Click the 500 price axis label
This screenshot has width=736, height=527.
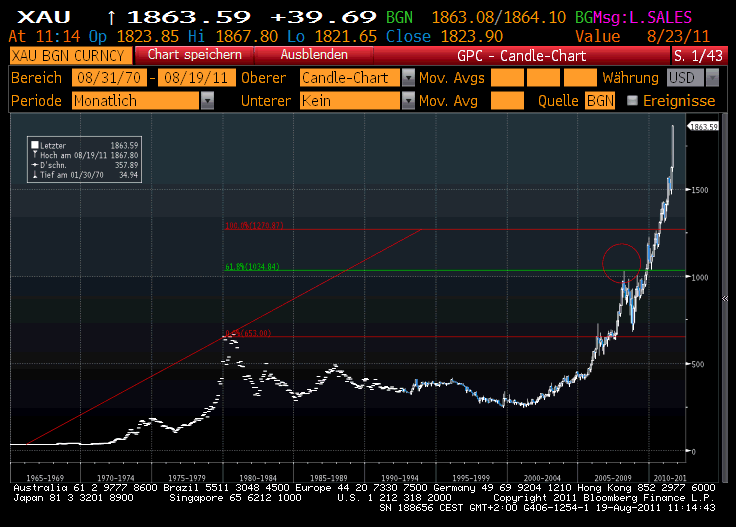point(697,364)
